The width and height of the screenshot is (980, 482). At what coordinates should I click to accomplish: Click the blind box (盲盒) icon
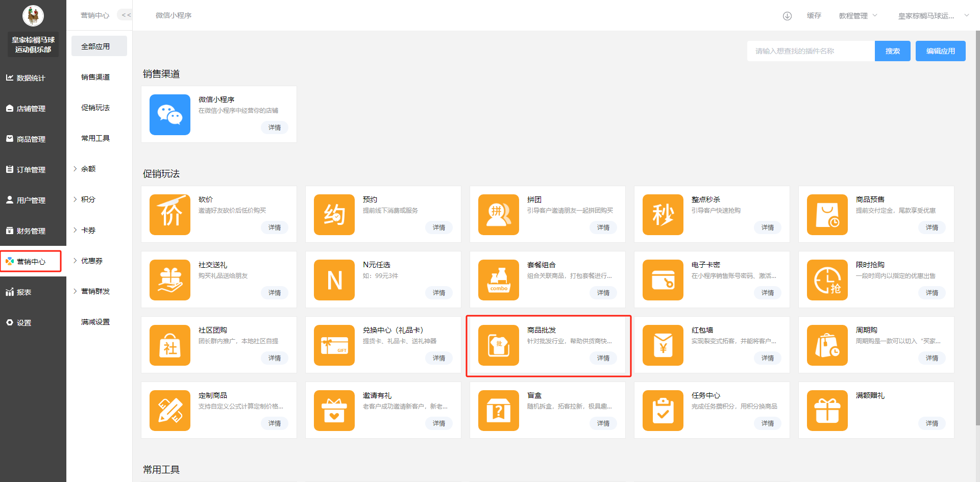[x=498, y=411]
